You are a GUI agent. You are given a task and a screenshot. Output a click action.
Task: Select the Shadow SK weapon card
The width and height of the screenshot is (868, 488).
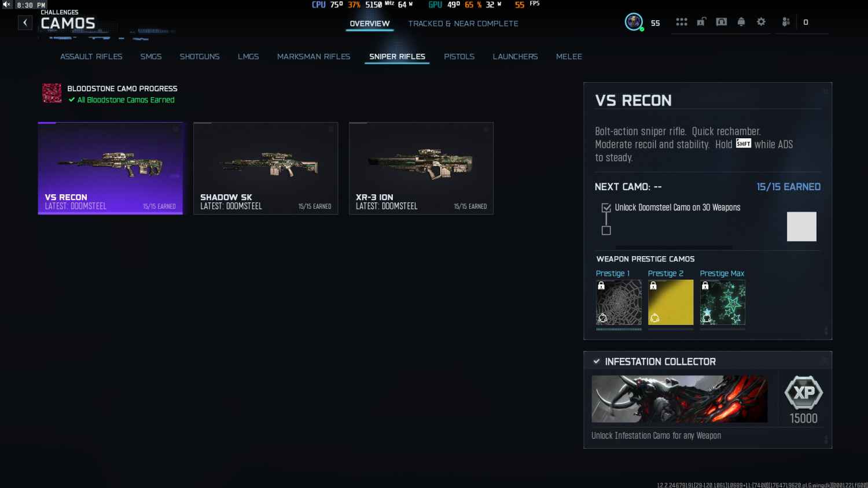coord(266,168)
